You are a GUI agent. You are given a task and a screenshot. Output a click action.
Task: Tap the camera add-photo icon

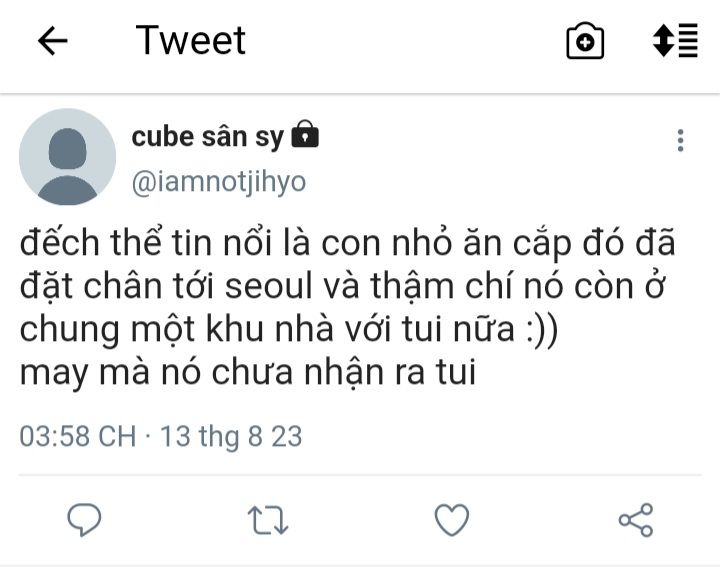pyautogui.click(x=585, y=41)
